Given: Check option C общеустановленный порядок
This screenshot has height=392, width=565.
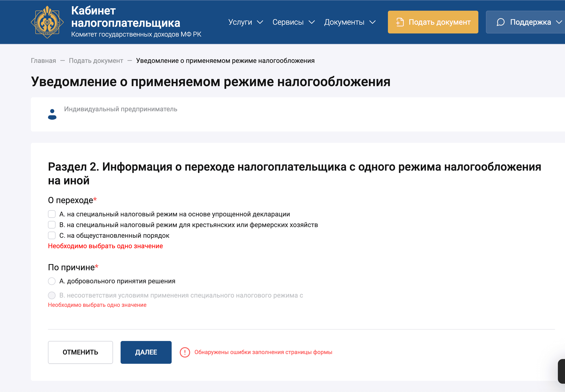Looking at the screenshot, I should [52, 235].
